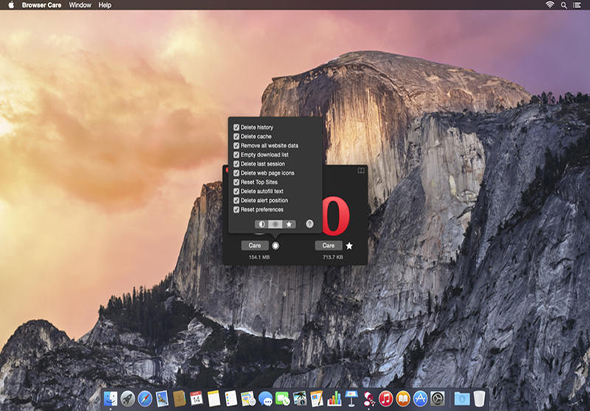Toggle the Delete last session checkbox
This screenshot has height=411, width=590.
pyautogui.click(x=236, y=164)
